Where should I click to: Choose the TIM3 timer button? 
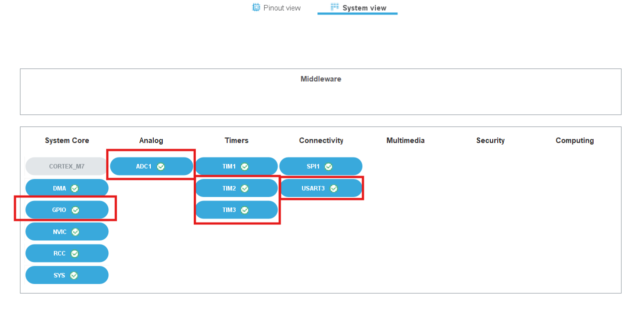[229, 210]
